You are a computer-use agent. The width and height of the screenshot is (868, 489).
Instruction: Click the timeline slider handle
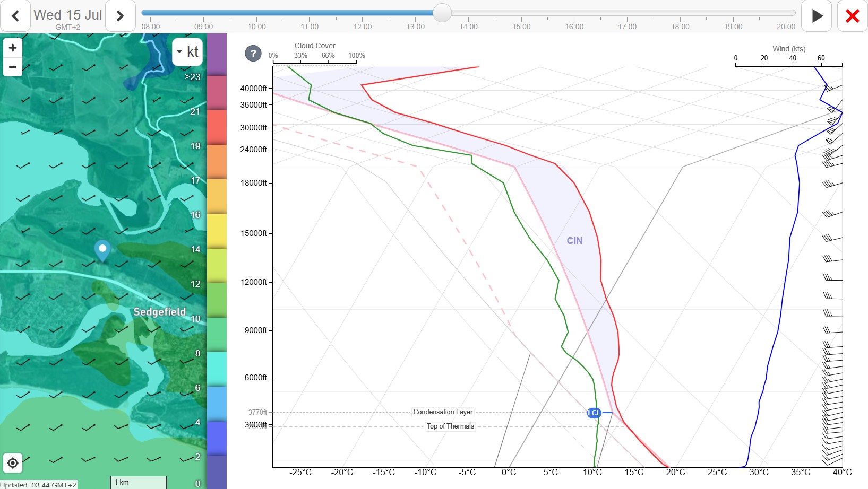442,13
